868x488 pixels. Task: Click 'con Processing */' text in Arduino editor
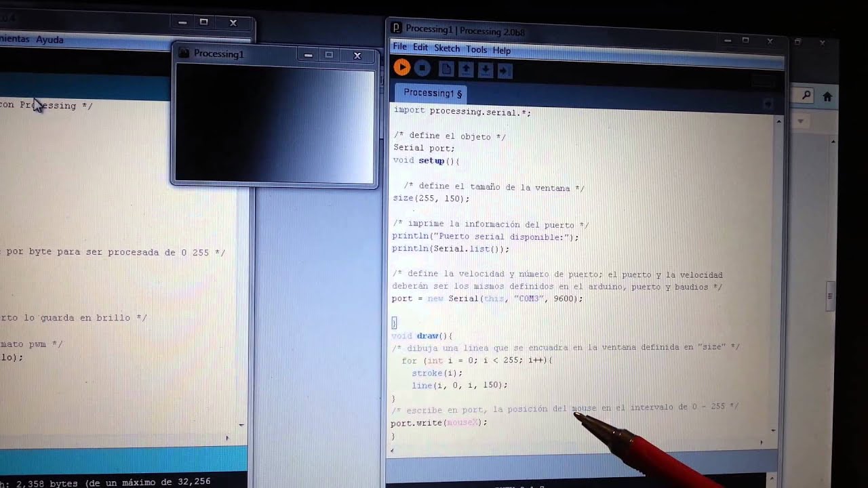(46, 105)
